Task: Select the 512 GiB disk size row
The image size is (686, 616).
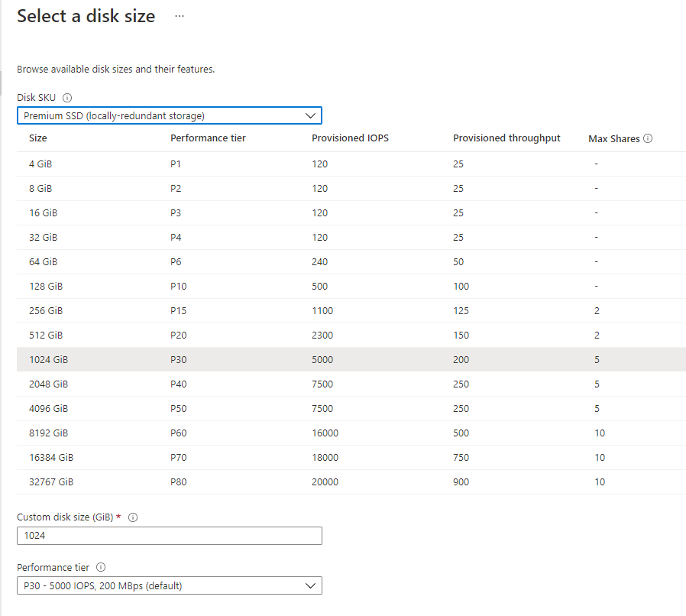Action: tap(351, 336)
